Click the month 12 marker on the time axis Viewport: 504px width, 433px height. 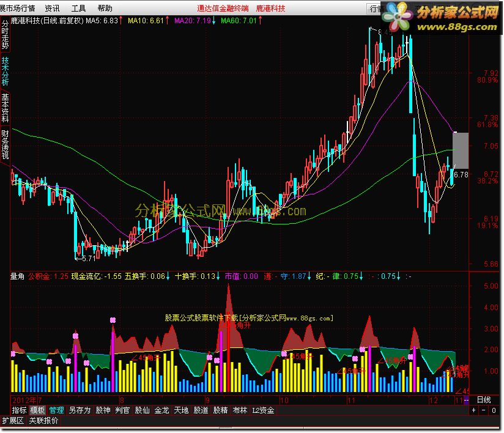(x=434, y=400)
